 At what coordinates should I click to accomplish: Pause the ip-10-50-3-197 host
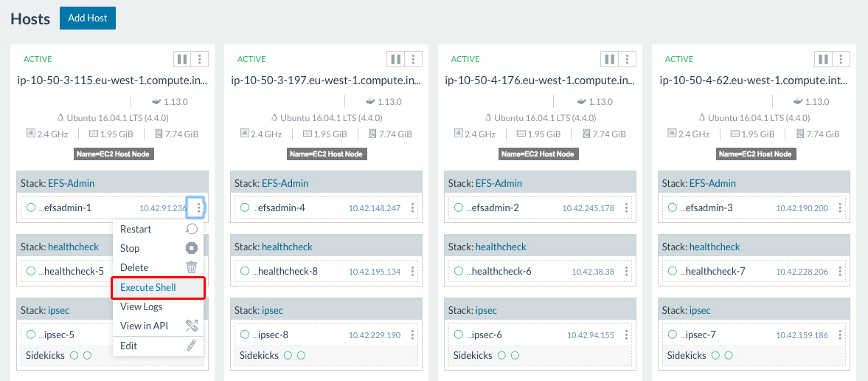[395, 59]
